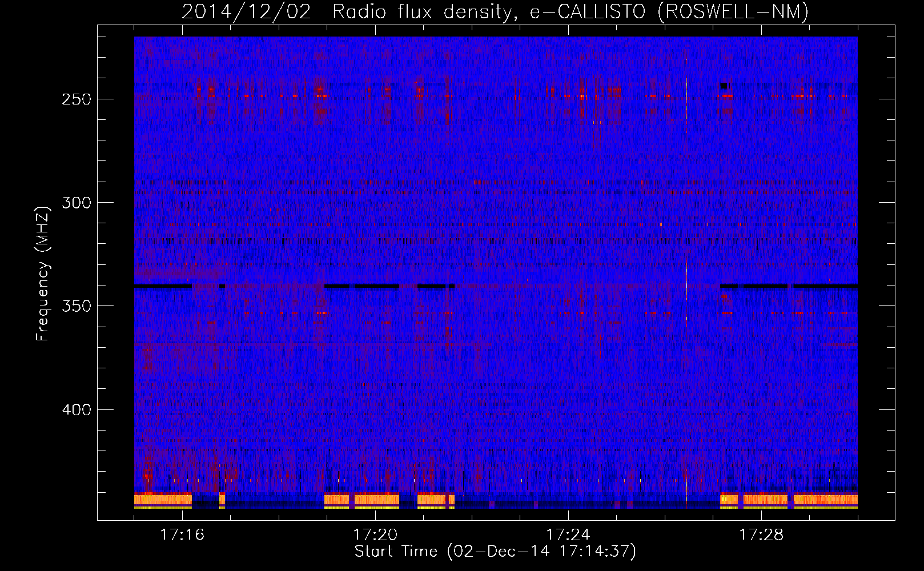Click the 350 frequency tick label
Viewport: 924px width, 571px height.
(x=77, y=306)
